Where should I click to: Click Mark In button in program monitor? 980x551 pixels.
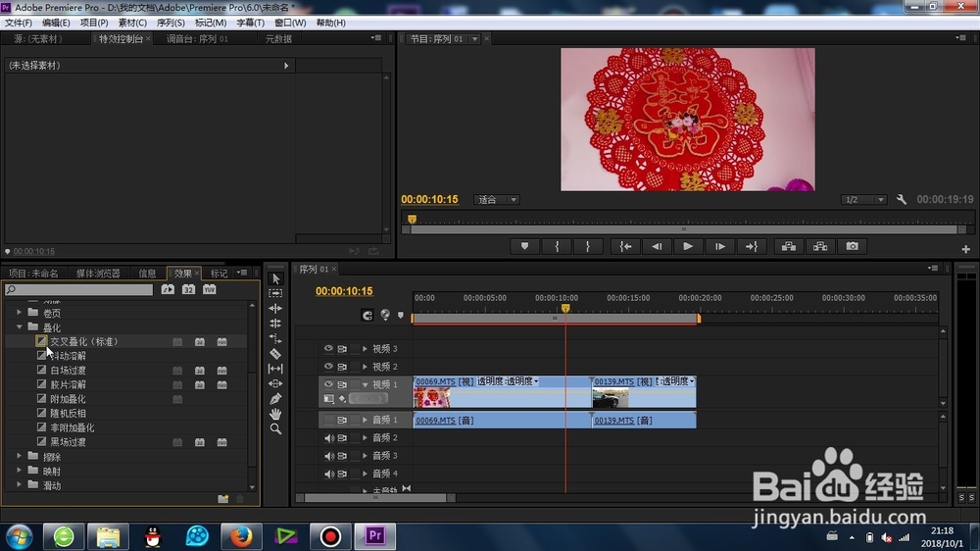557,246
